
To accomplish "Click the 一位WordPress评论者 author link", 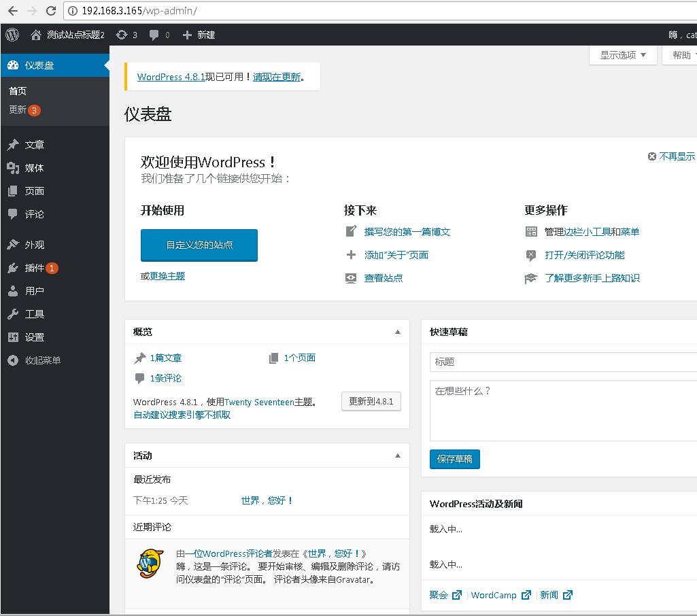I will [228, 553].
